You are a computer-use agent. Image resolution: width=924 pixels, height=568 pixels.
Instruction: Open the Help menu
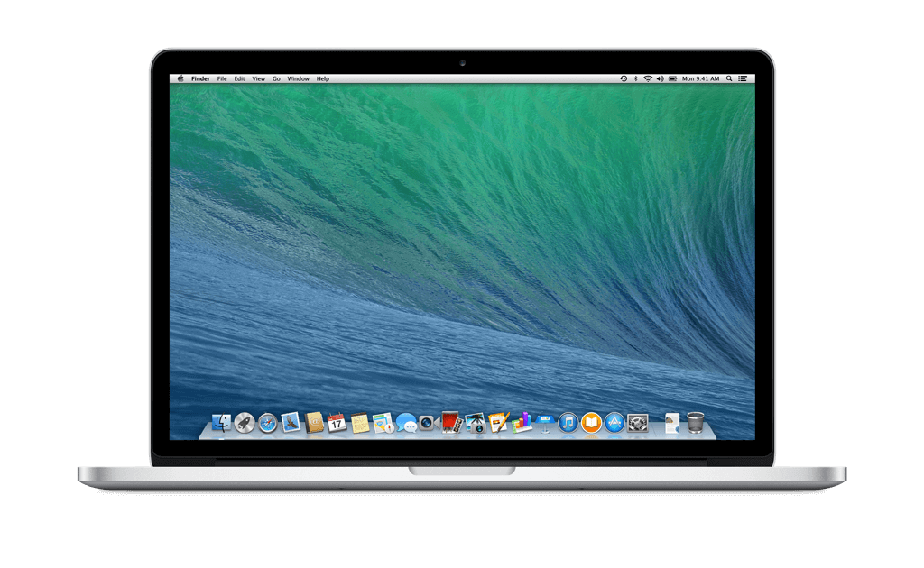coord(323,78)
